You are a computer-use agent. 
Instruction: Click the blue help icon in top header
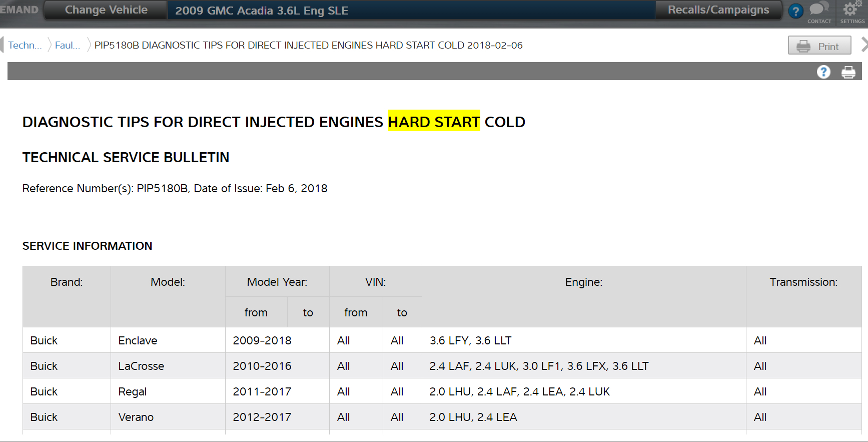click(795, 11)
